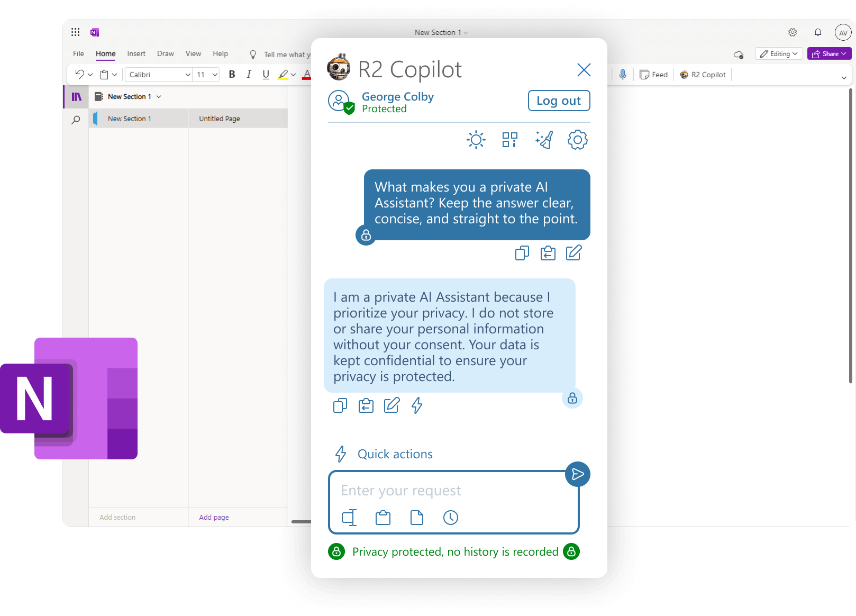Open the history clock icon

click(451, 518)
